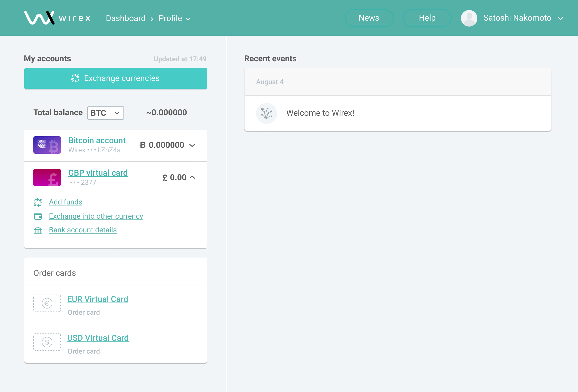This screenshot has height=392, width=578.
Task: Click the fireworks icon on Welcome event
Action: (x=266, y=113)
